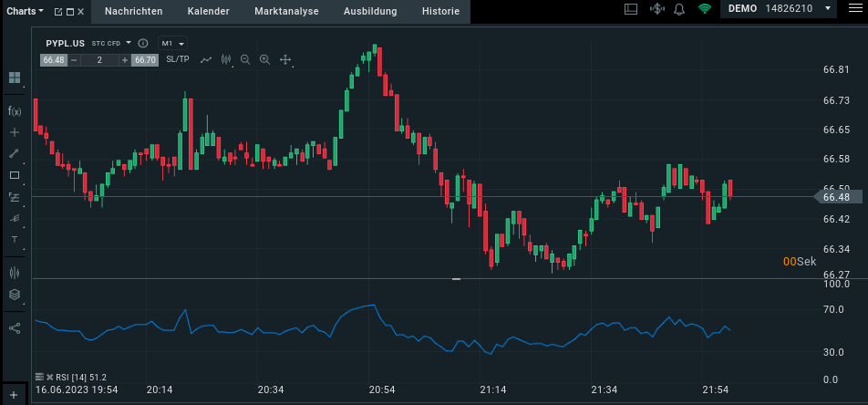868x405 pixels.
Task: Buy at the 66.70 ask button
Action: 145,60
